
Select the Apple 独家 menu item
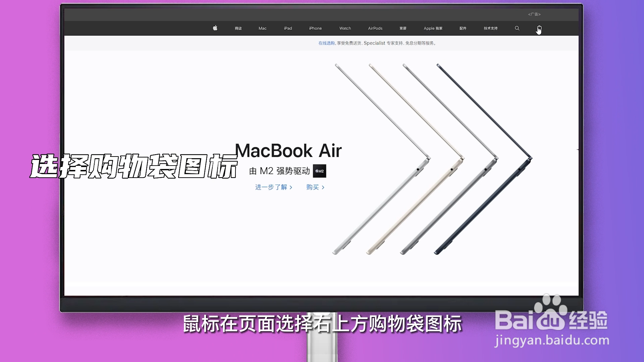433,28
